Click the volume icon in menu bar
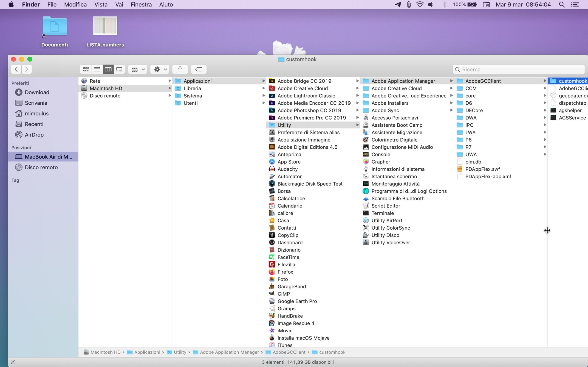This screenshot has height=367, width=588. (431, 5)
